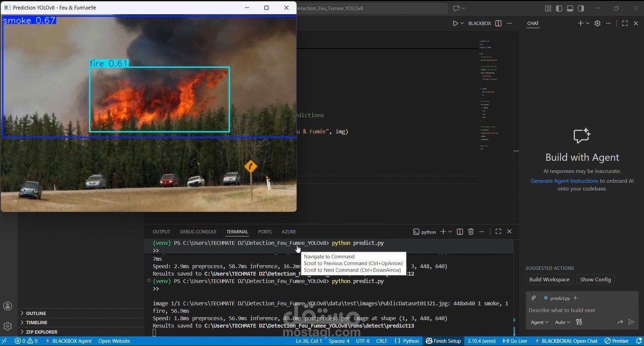644x346 pixels.
Task: Click the Prettier status bar item
Action: [617, 341]
